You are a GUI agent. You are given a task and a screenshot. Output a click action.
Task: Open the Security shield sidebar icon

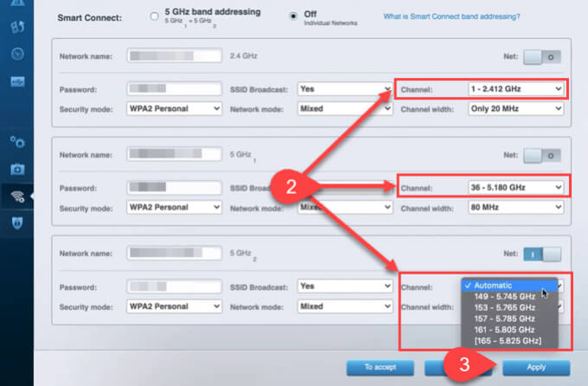[17, 222]
